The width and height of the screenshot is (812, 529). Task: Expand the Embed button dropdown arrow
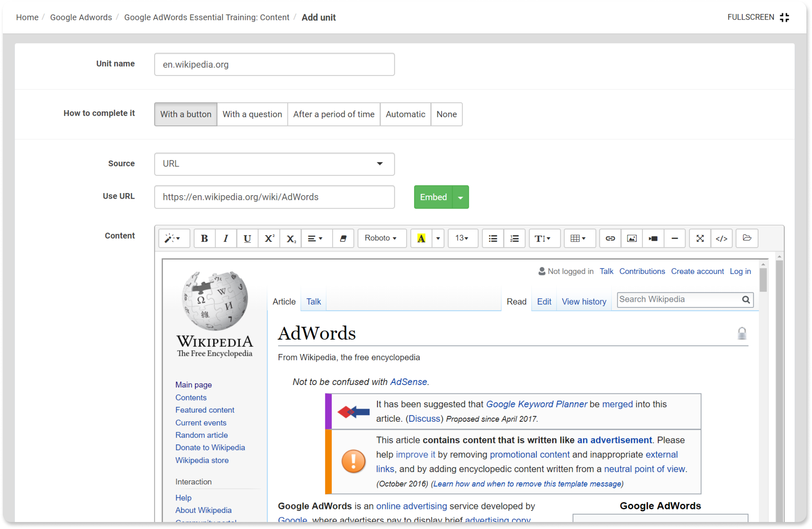(461, 197)
